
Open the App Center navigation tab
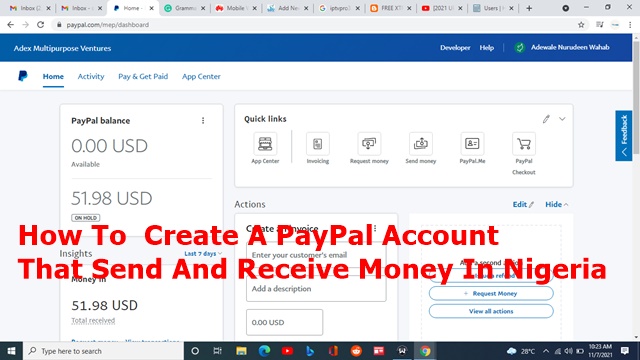201,76
